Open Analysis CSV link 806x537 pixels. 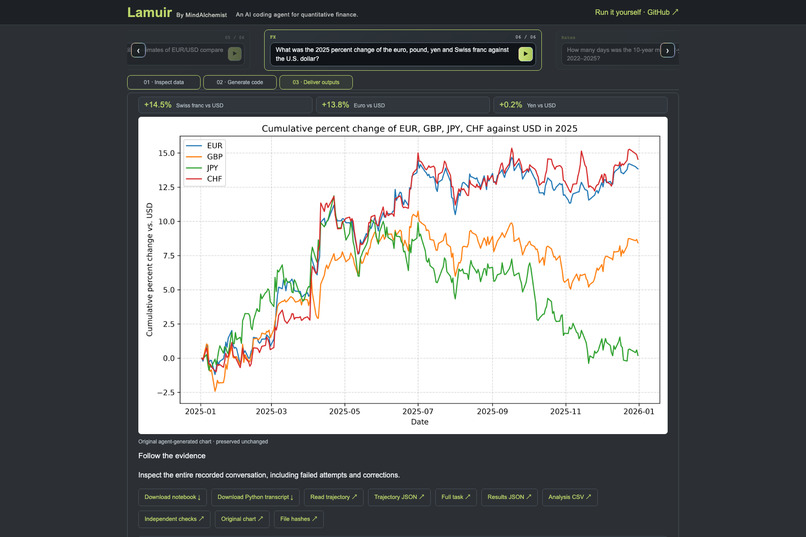tap(570, 497)
